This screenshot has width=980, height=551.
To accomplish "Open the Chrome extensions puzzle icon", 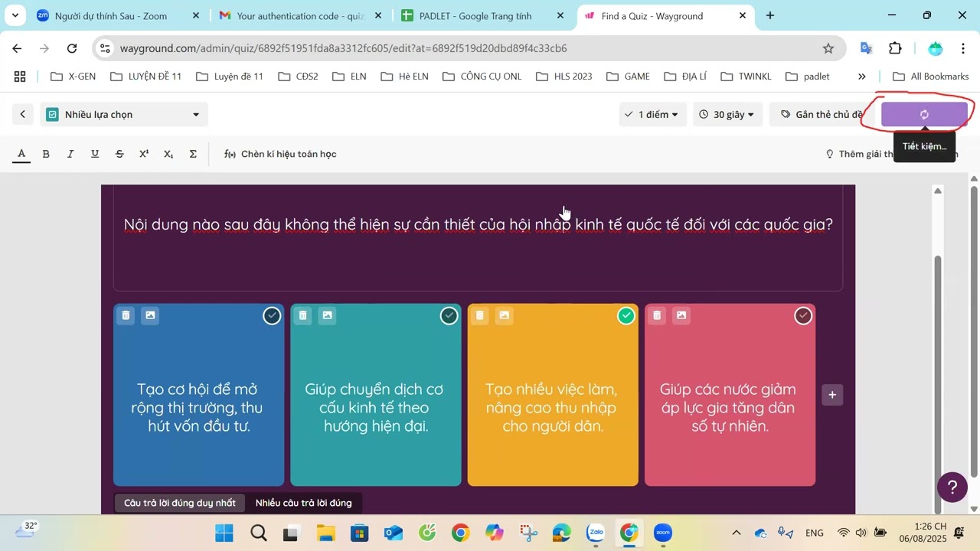I will pos(895,48).
